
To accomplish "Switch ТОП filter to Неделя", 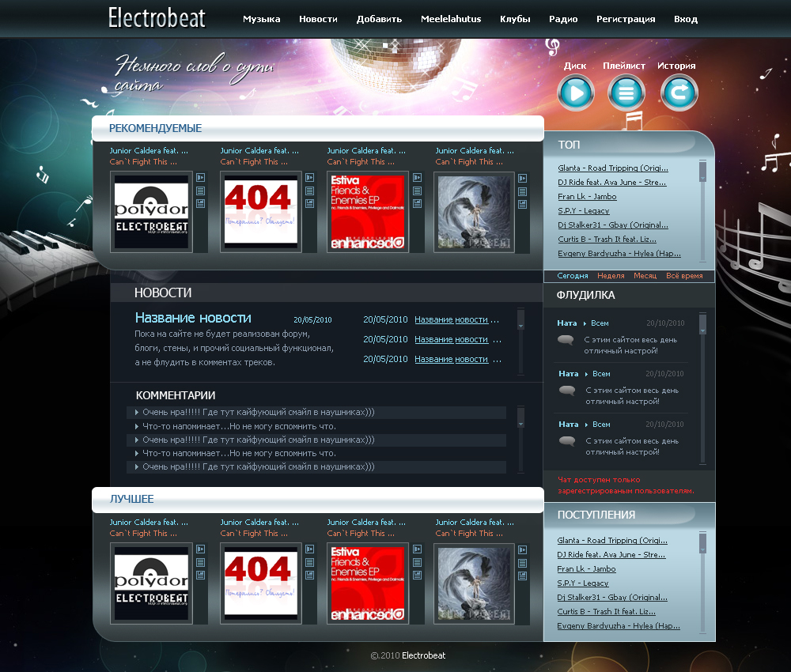I will [611, 276].
